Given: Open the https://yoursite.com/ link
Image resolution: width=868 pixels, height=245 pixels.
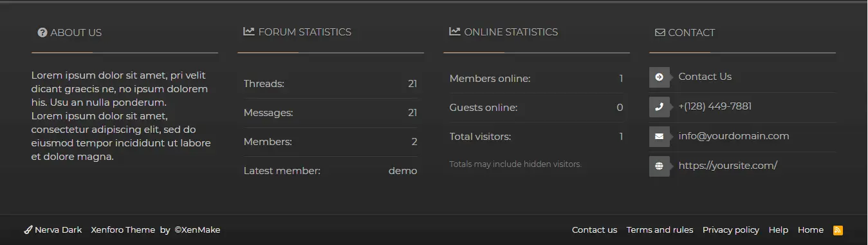Looking at the screenshot, I should click(728, 166).
